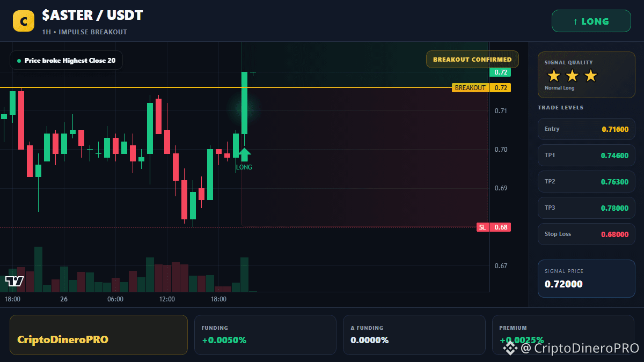Click the green LONG arrow marker

click(244, 154)
